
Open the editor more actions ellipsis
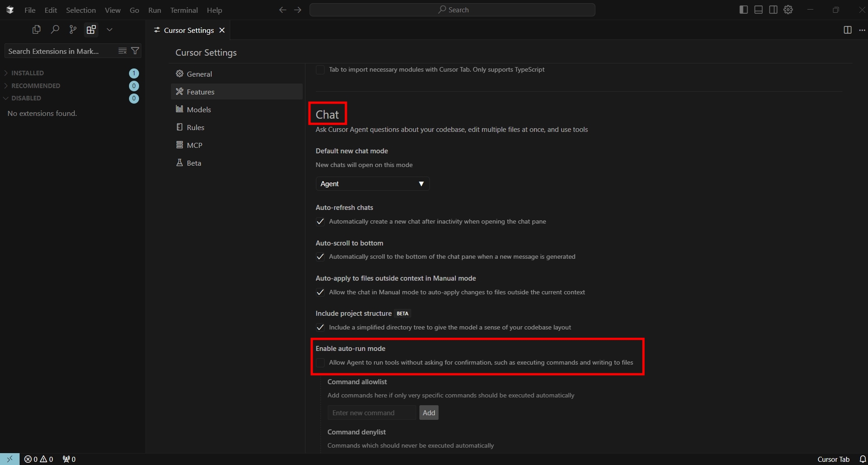point(862,30)
